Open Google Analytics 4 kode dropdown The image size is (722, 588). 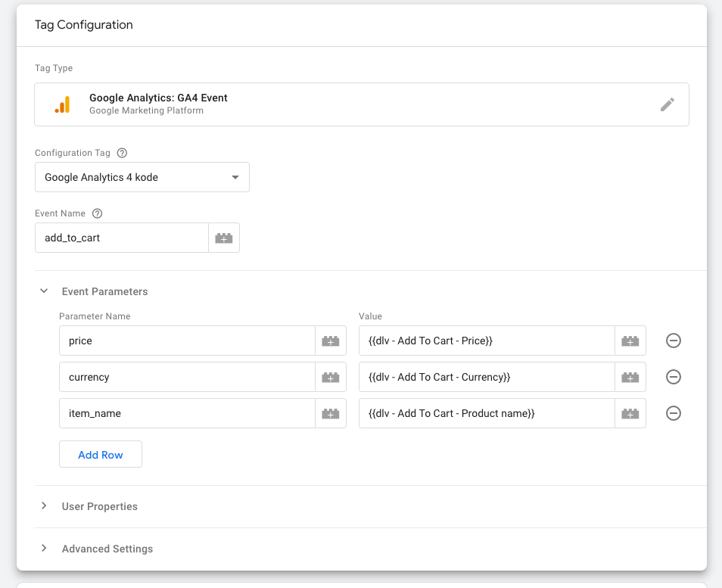[x=142, y=177]
